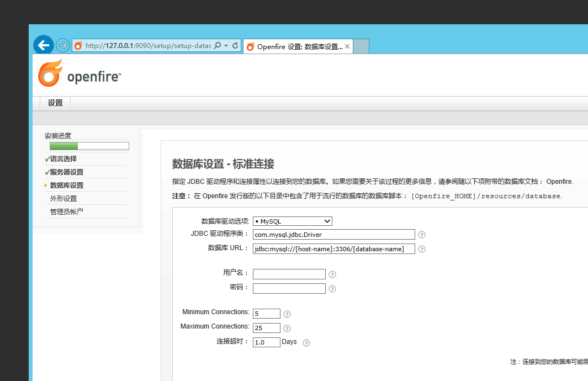Click the 服务器设置 step in sidebar
The width and height of the screenshot is (588, 381).
[67, 172]
